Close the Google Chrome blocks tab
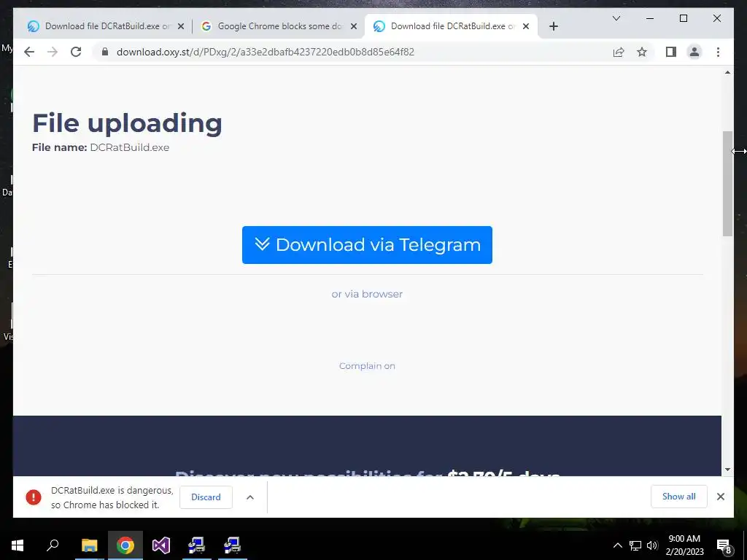747x560 pixels. 354,26
